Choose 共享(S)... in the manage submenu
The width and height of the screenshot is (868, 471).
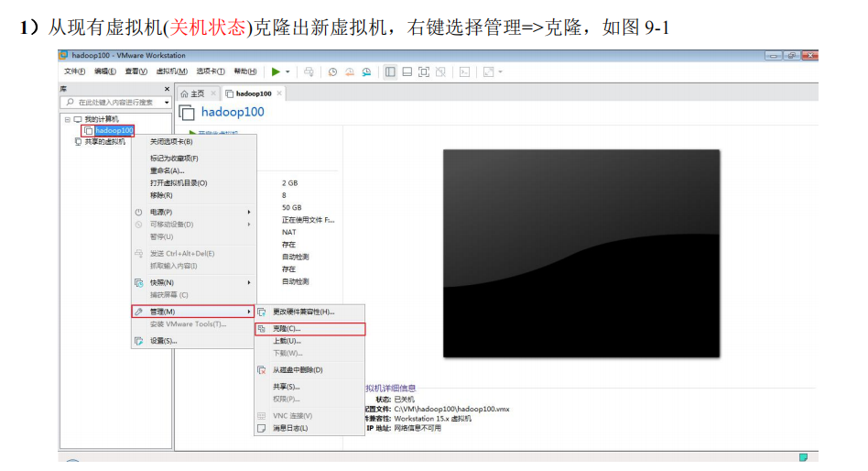[x=309, y=387]
